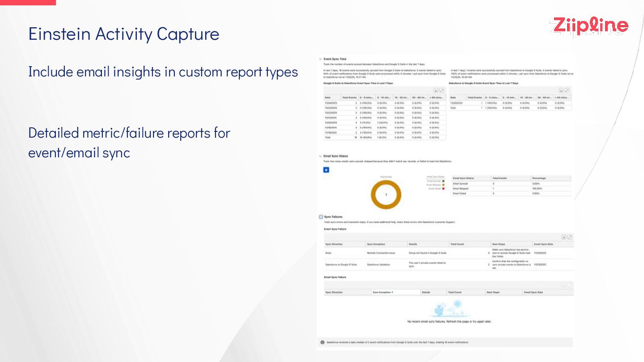Click the 'Email Synced' row in status table
The height and width of the screenshot is (362, 644).
[511, 184]
